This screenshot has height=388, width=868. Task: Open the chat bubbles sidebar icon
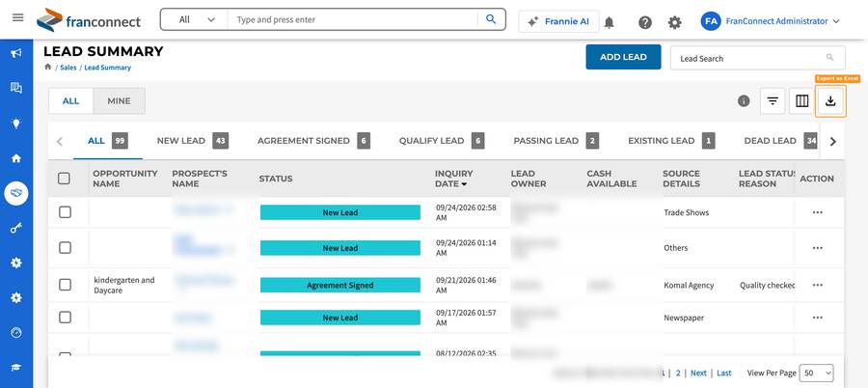pos(16,88)
